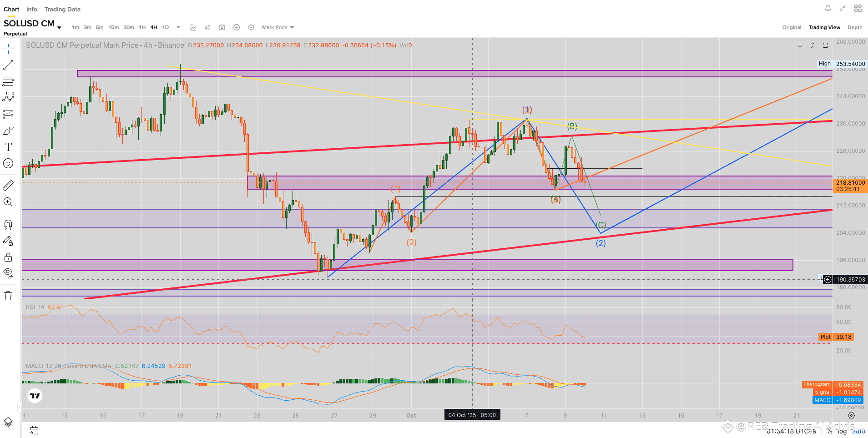
Task: Click the collapse arrows icon top right
Action: (843, 8)
